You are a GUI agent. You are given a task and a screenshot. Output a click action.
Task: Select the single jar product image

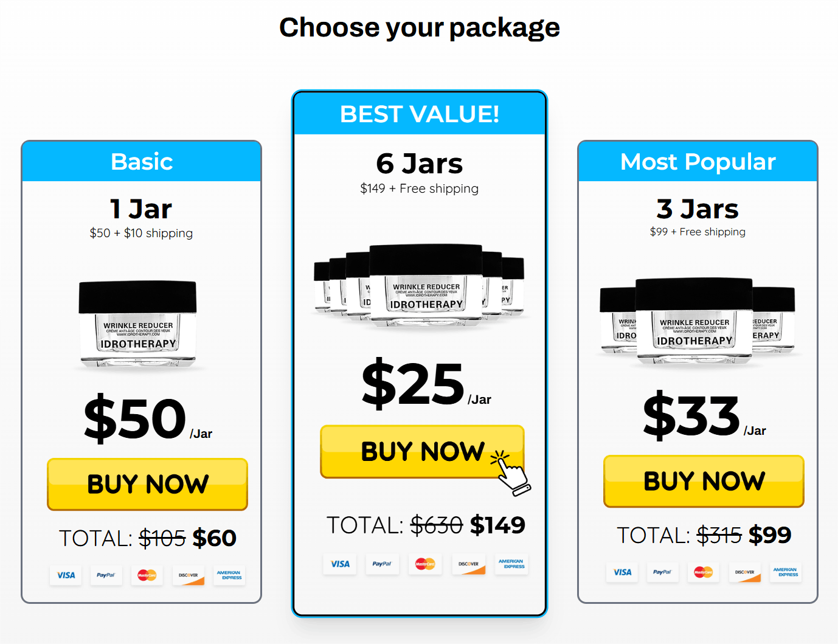point(138,325)
